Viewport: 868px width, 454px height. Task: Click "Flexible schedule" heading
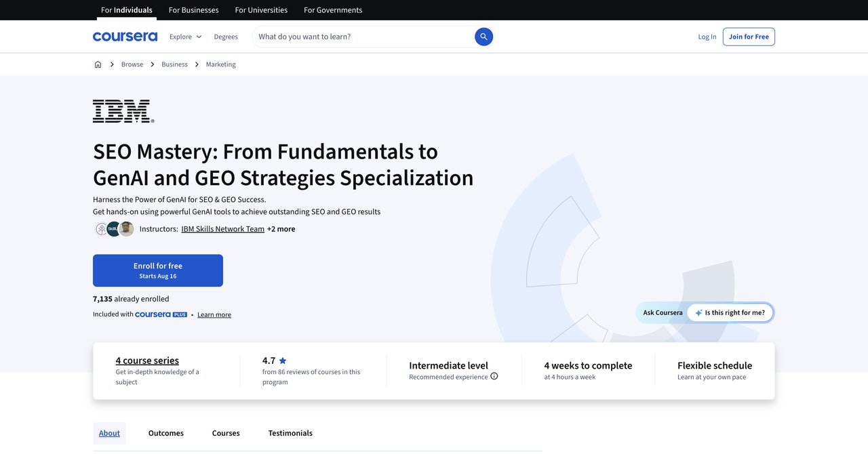pyautogui.click(x=715, y=365)
